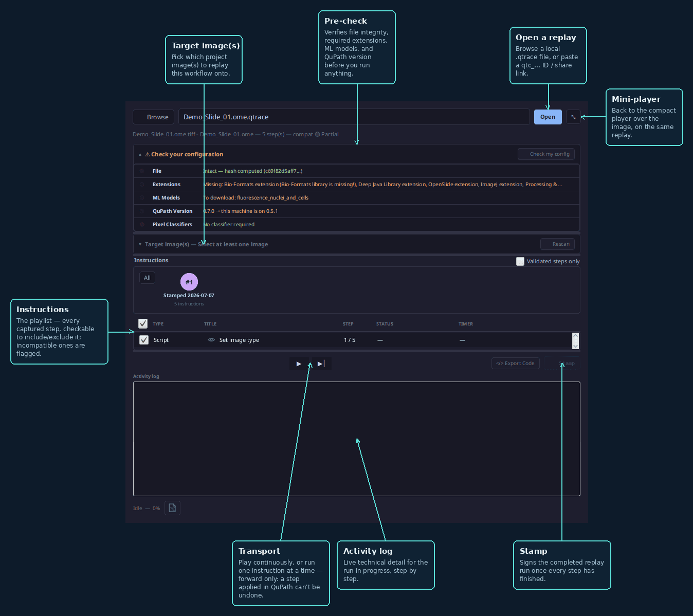Click inside the Activity log text area
Screen dimensions: 693x616
356,439
